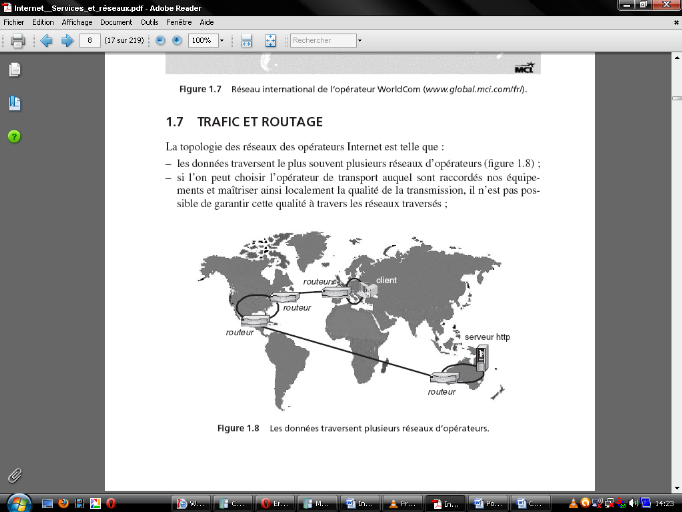
Task: Click the Adobe Reader 'In...' taskbar button
Action: pyautogui.click(x=445, y=504)
